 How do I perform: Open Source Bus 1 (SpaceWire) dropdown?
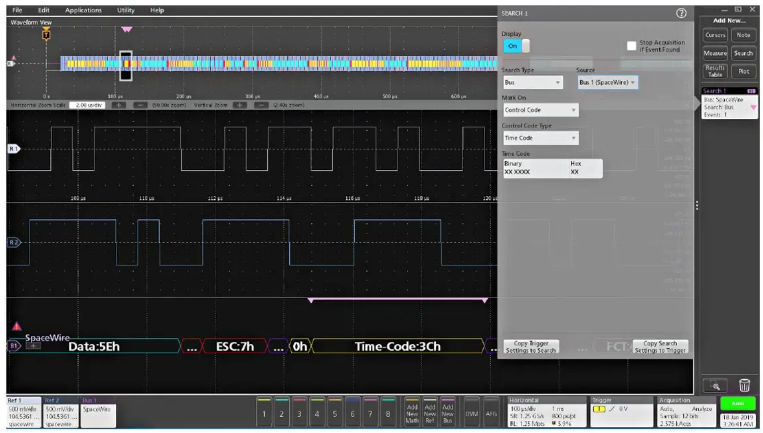(608, 82)
